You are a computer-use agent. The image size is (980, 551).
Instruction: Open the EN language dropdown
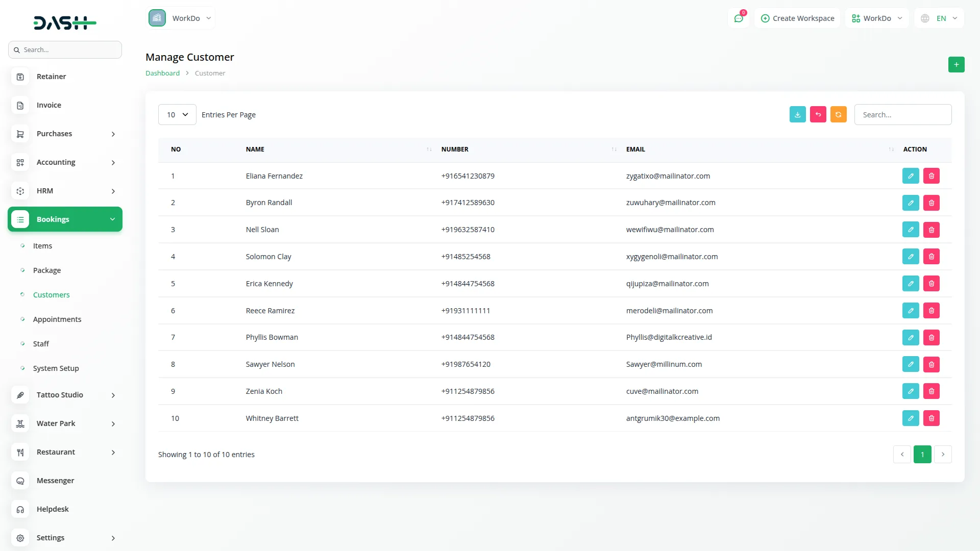(x=939, y=18)
